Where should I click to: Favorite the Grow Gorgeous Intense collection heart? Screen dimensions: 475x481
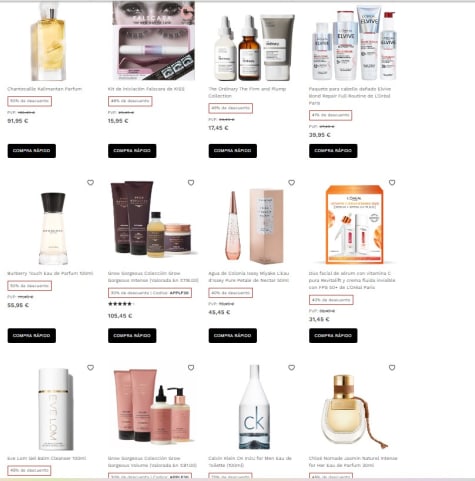[x=191, y=183]
